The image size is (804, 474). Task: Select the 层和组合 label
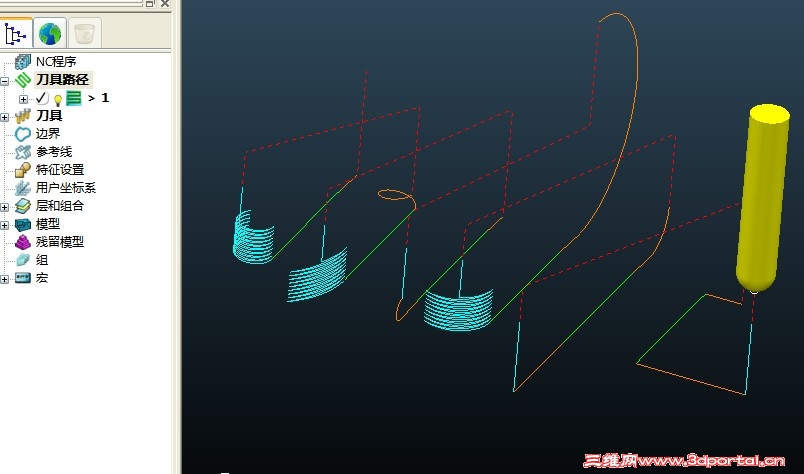59,206
